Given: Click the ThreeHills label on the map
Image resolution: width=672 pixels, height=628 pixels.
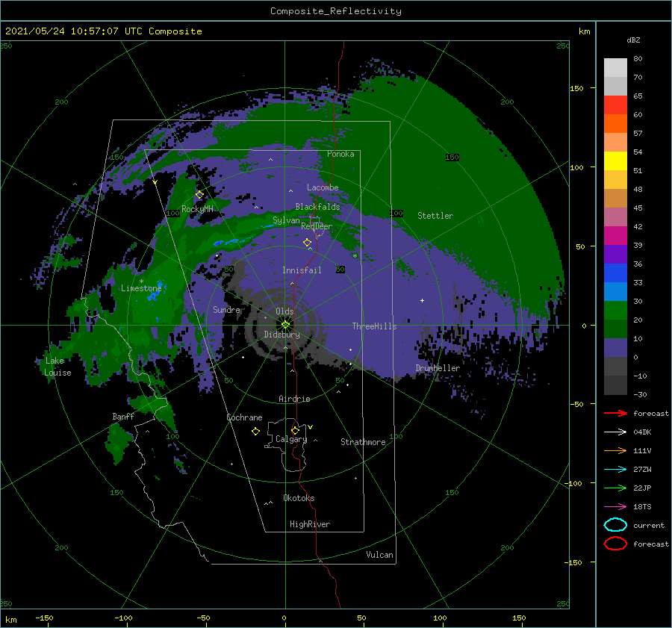Looking at the screenshot, I should [x=375, y=326].
